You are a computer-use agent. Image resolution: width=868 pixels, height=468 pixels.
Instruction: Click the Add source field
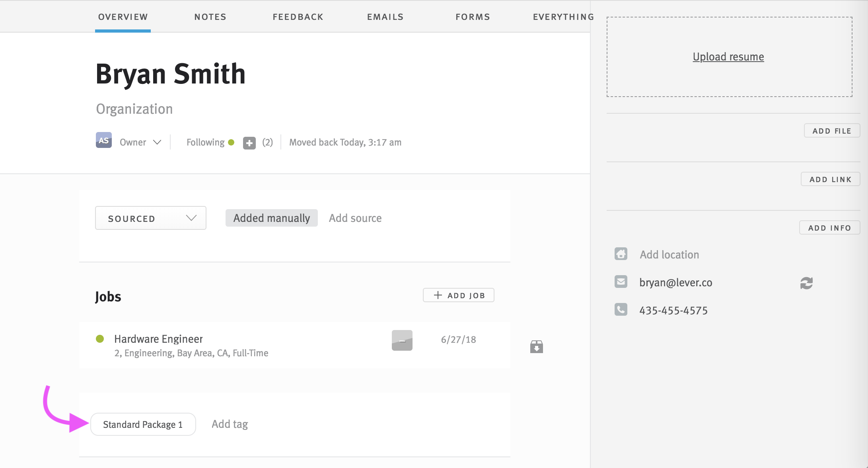click(355, 218)
